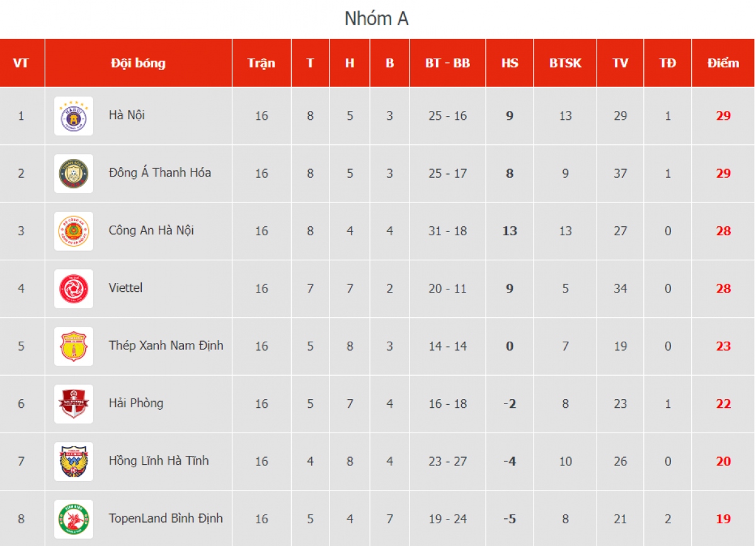756x546 pixels.
Task: Open the TopenLand Bình Định logo
Action: click(74, 519)
